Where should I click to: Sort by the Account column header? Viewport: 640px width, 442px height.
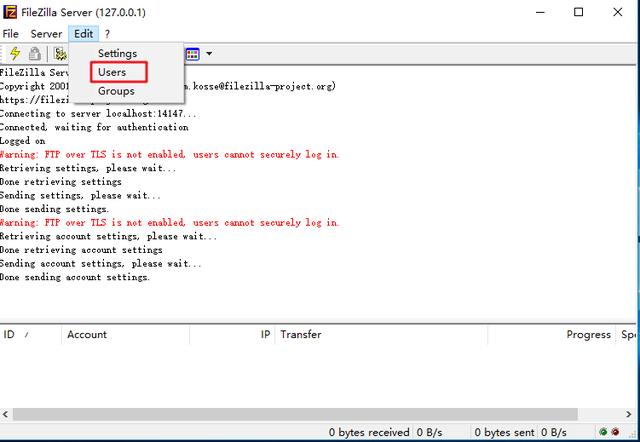tap(125, 335)
